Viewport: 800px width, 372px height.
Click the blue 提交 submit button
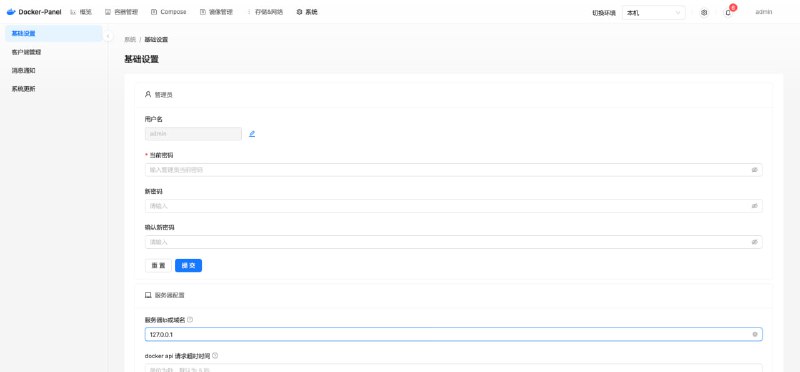coord(188,265)
